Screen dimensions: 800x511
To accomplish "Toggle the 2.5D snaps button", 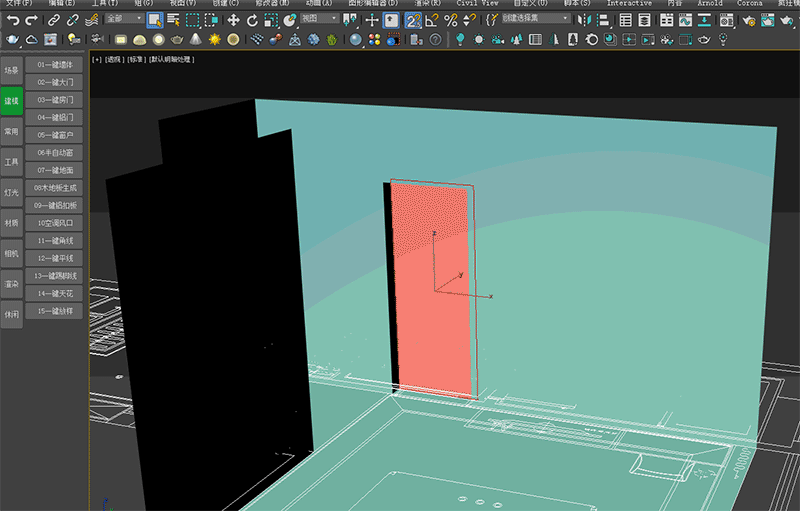I will click(x=413, y=19).
